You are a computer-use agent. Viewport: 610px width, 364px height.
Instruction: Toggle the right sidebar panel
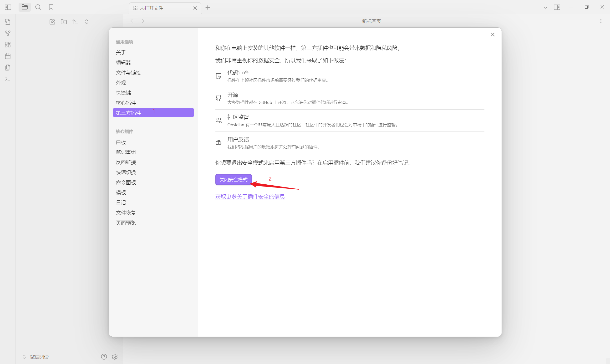[x=557, y=7]
